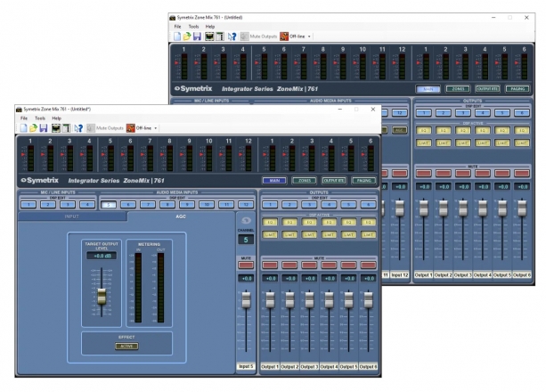The width and height of the screenshot is (546, 392).
Task: Click app icon in back window title bar
Action: [x=173, y=18]
